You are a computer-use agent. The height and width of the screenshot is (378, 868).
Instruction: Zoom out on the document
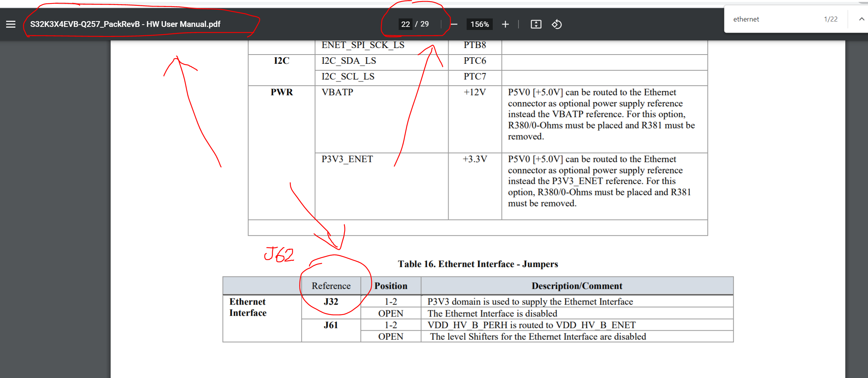[454, 24]
